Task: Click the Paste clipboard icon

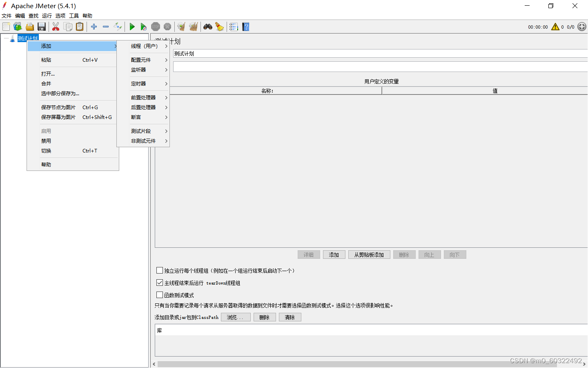Action: click(x=80, y=27)
